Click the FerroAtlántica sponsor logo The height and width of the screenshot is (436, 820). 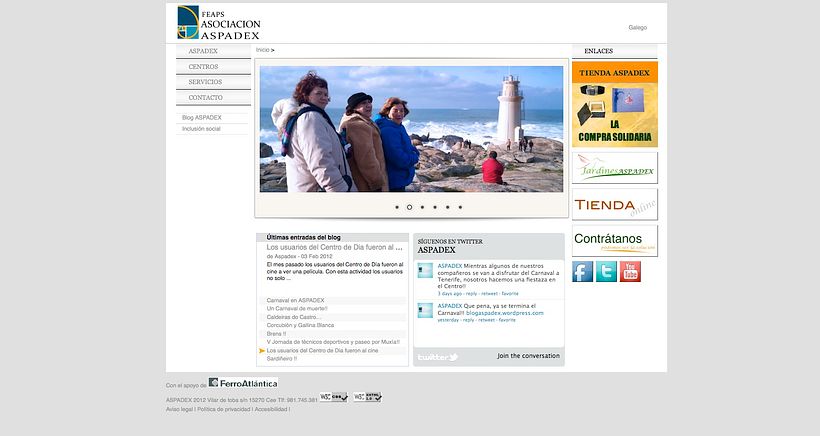(x=243, y=383)
